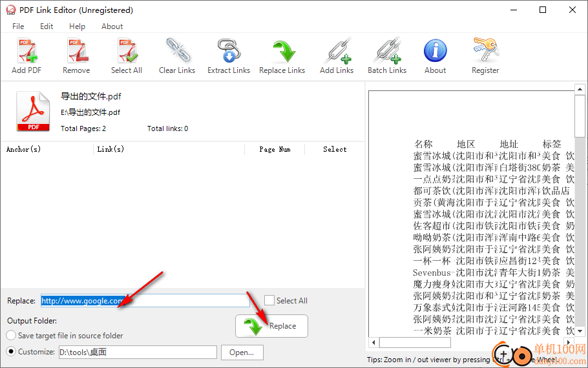Minimize the PDF Link Editor window
The image size is (588, 368).
coord(514,10)
